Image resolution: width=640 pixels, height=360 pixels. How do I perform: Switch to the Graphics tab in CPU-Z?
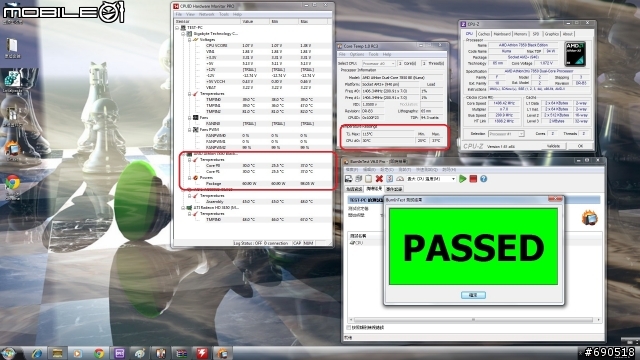click(551, 34)
